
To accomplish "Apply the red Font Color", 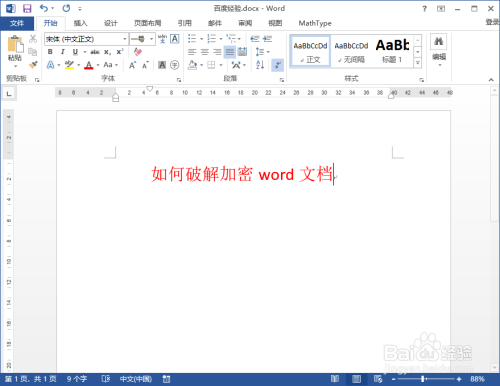I will click(x=88, y=65).
